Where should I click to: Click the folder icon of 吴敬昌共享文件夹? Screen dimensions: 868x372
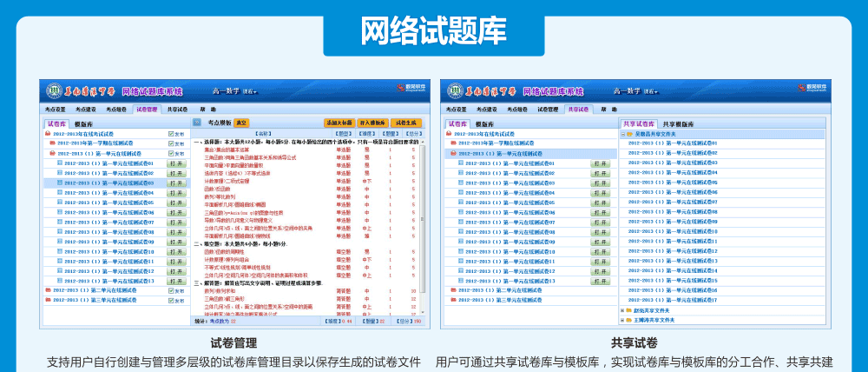click(628, 134)
